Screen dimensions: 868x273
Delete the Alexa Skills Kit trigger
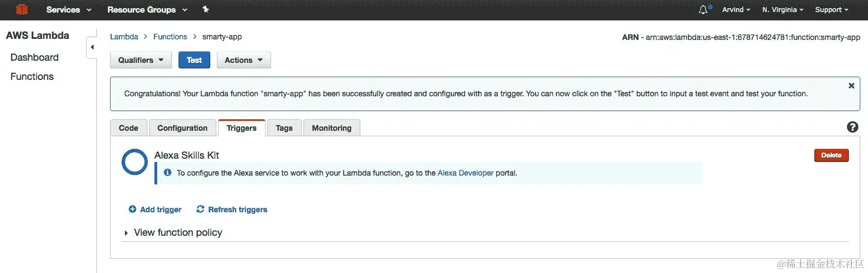831,155
